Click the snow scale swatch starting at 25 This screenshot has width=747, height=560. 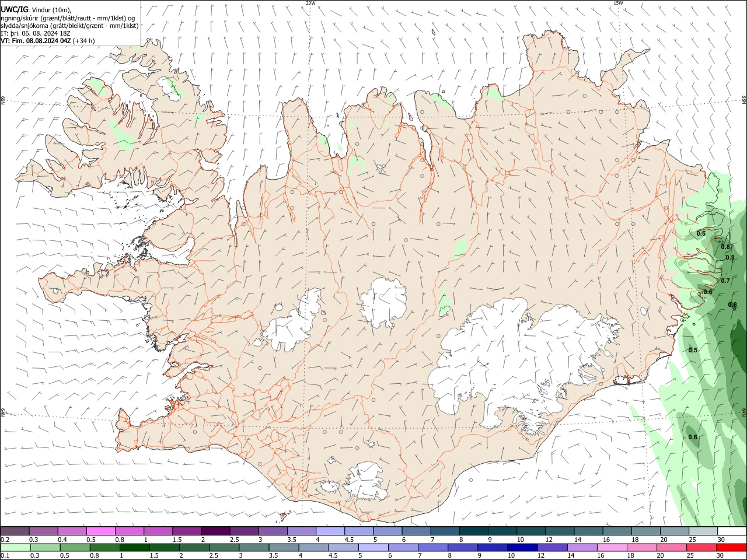(x=703, y=531)
